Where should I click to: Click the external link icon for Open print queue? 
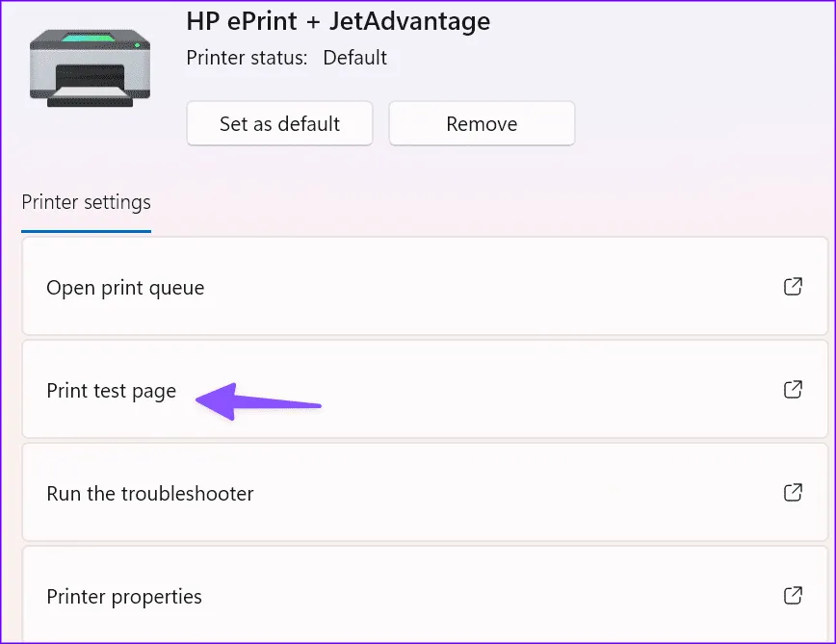(x=793, y=287)
